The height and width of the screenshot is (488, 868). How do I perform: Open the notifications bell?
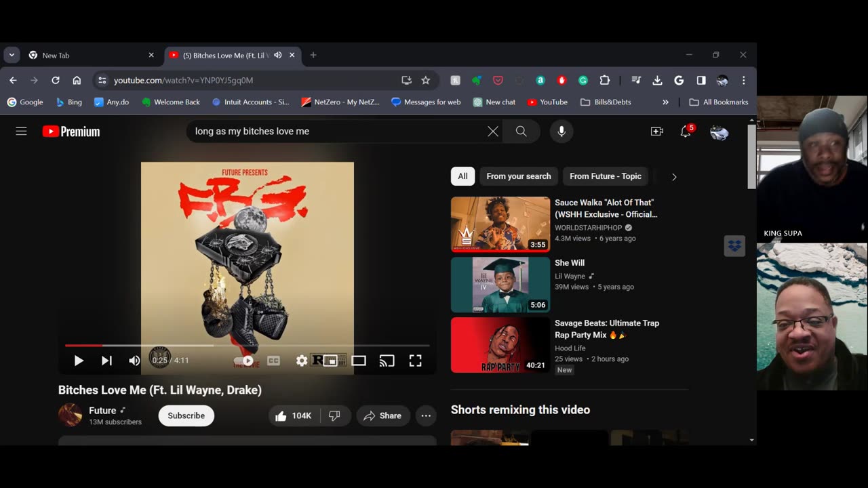(686, 131)
